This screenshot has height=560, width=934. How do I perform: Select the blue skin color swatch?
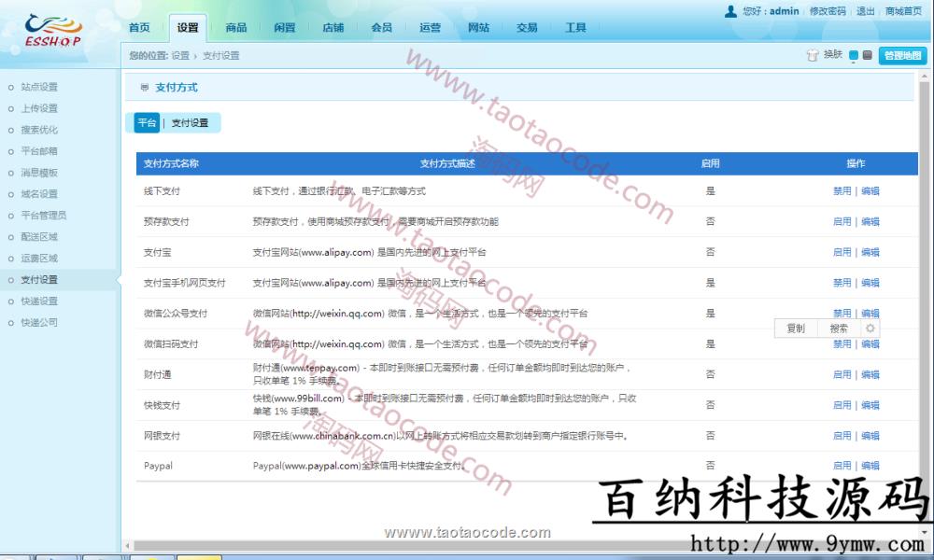coord(854,56)
